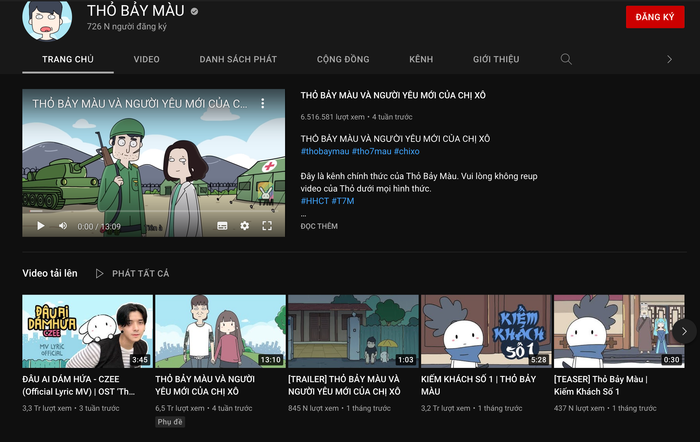Expand the description with ĐỌC THÊM
Image resolution: width=700 pixels, height=442 pixels.
[x=319, y=227]
